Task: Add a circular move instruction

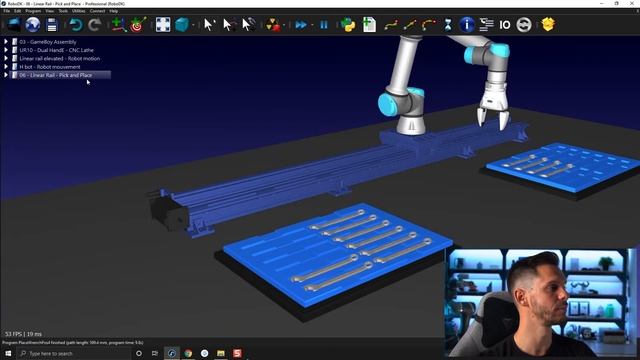Action: 429,25
